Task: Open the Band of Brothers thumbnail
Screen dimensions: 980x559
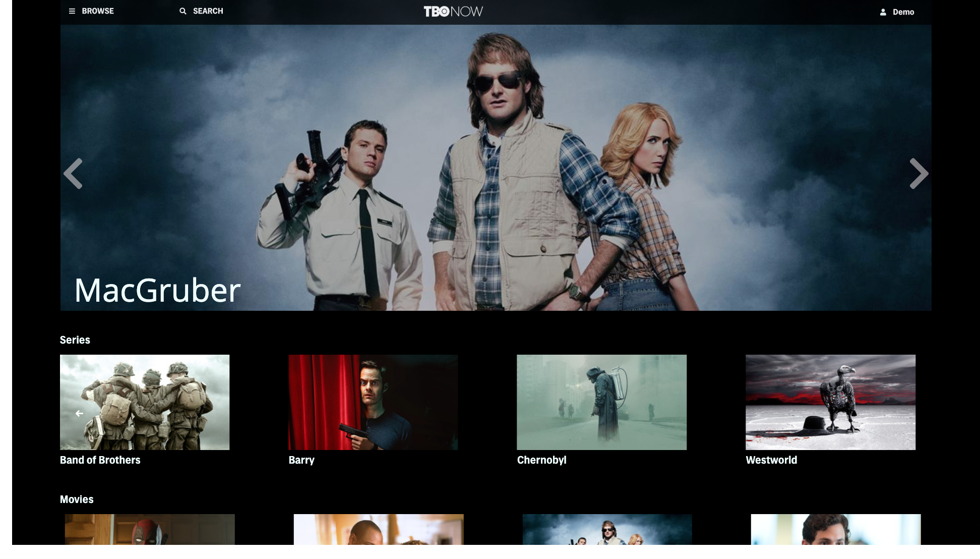Action: pyautogui.click(x=145, y=402)
